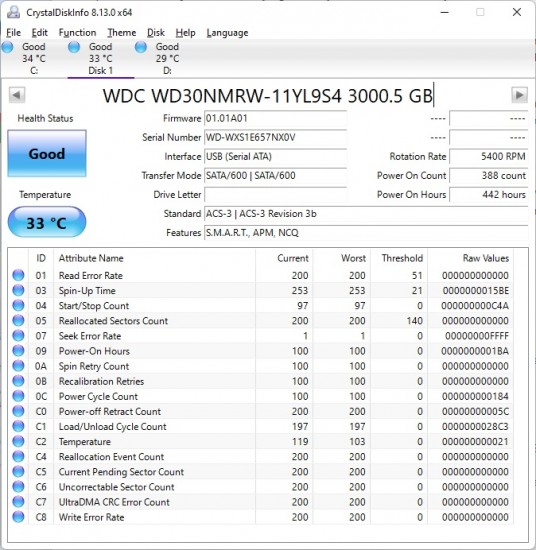536x550 pixels.
Task: Click the Raw Values column header
Action: pos(486,258)
